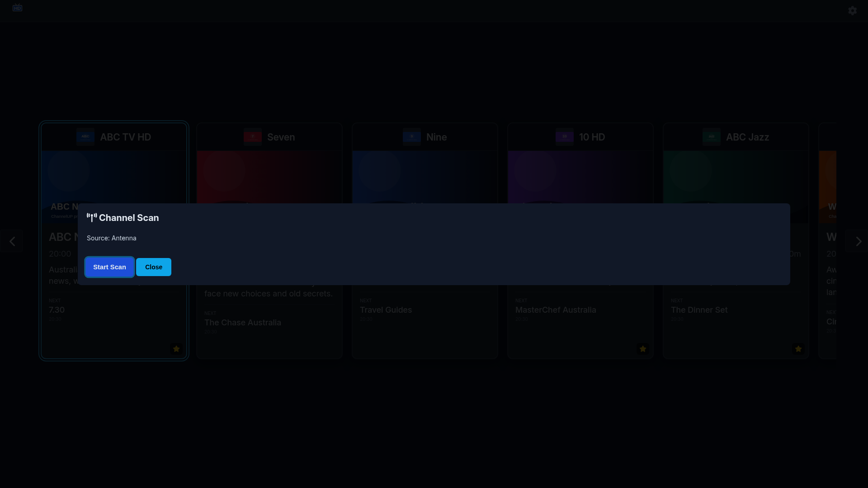
Task: Click the Nine channel logo
Action: 412,137
